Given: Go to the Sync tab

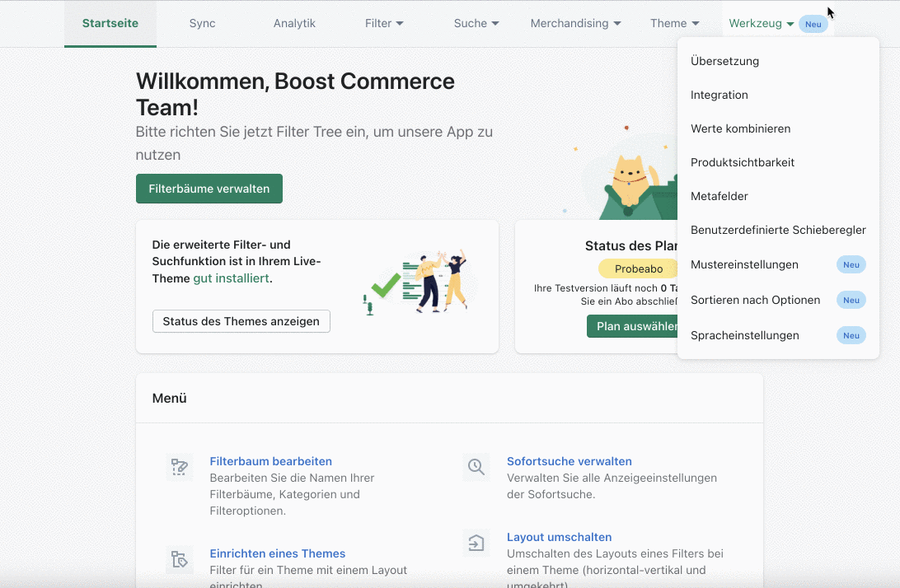Looking at the screenshot, I should coord(202,24).
